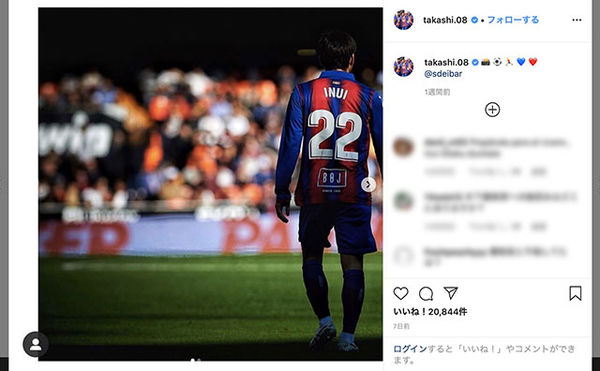Click the first blurred commenter avatar
The width and height of the screenshot is (600, 371).
click(x=403, y=147)
